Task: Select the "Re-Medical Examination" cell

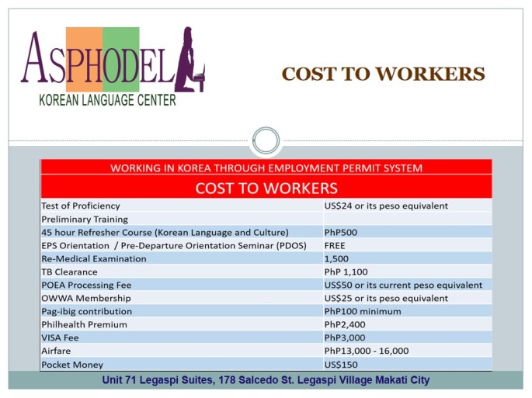Action: tap(93, 258)
